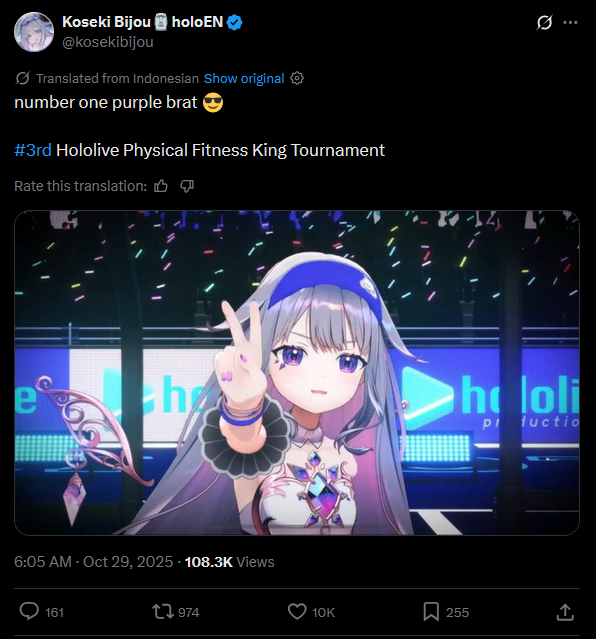Open the #3rd hashtag link
Image resolution: width=596 pixels, height=639 pixels.
(33, 150)
